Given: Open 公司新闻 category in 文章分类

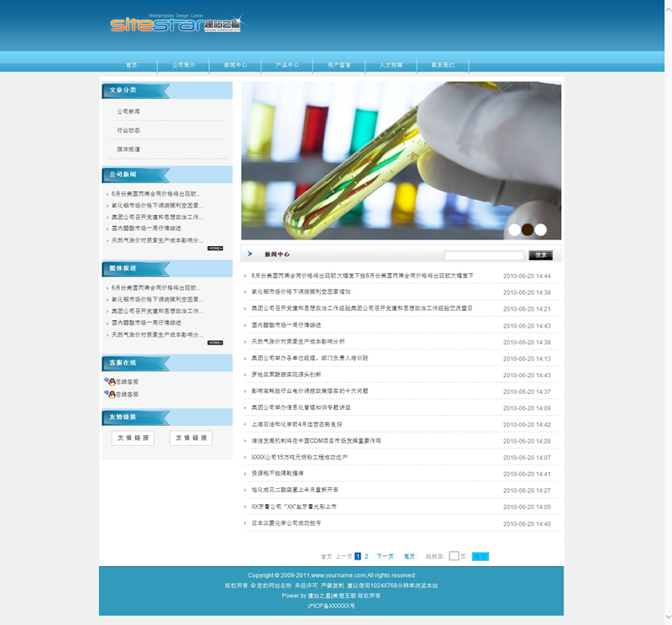Looking at the screenshot, I should coord(129,112).
